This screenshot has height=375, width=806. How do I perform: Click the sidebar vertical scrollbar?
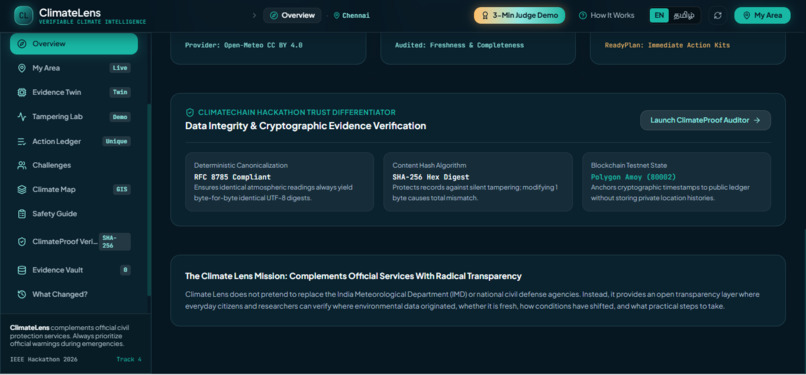[x=149, y=200]
